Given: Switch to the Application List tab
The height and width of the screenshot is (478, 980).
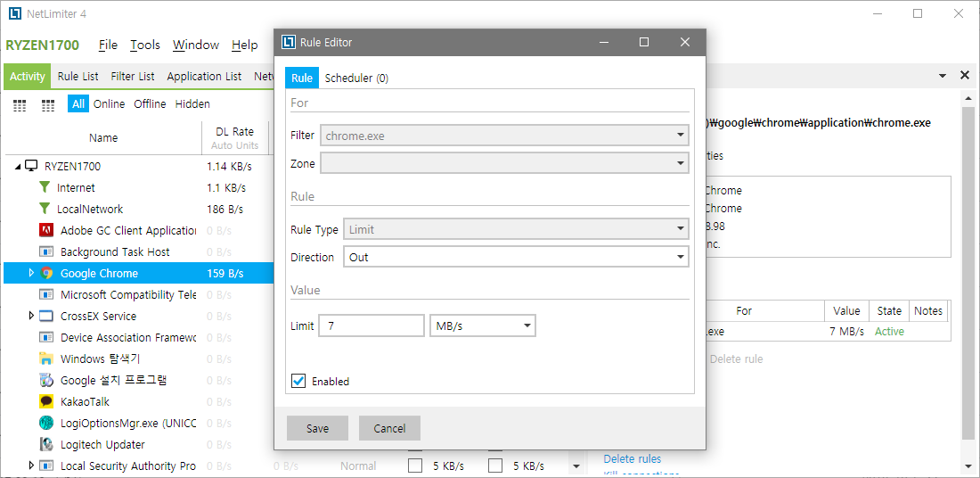Looking at the screenshot, I should pyautogui.click(x=204, y=77).
